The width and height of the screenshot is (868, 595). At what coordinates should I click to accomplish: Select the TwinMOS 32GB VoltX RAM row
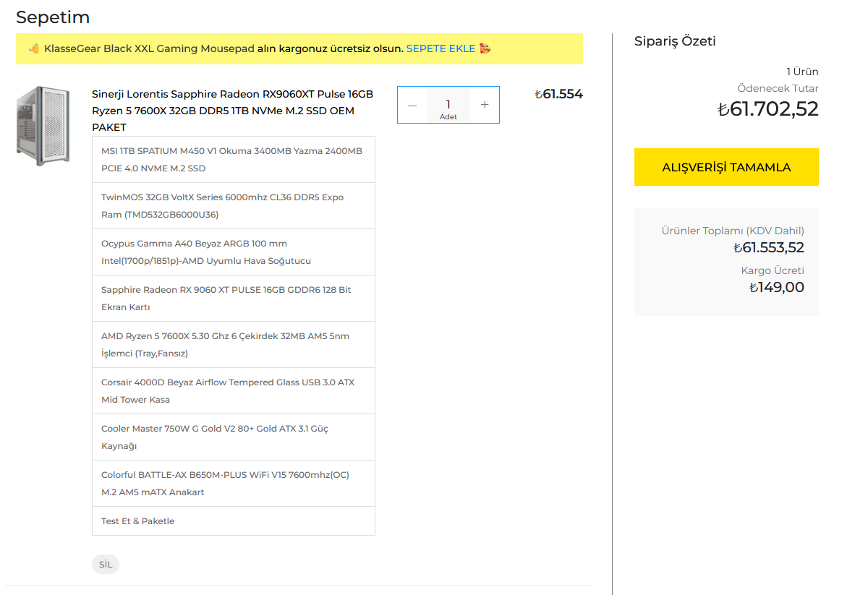pos(234,206)
